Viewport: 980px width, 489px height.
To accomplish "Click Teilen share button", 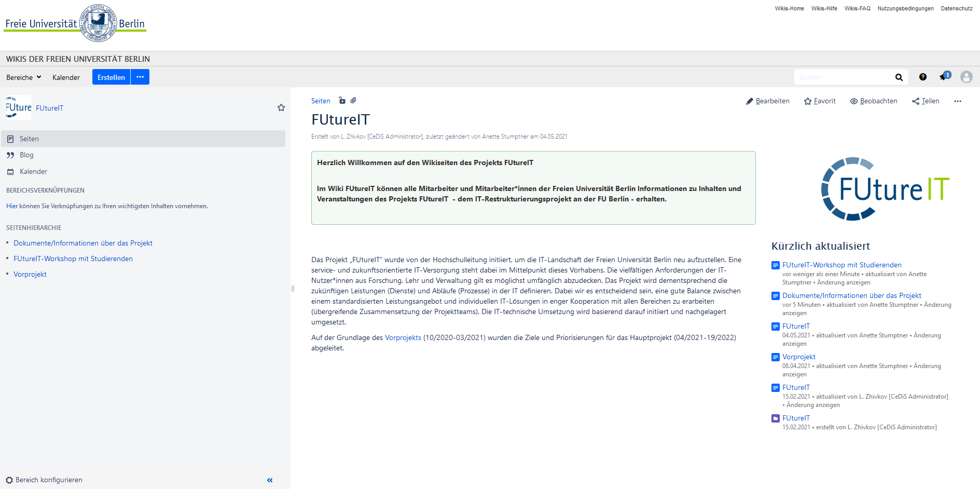I will tap(926, 101).
